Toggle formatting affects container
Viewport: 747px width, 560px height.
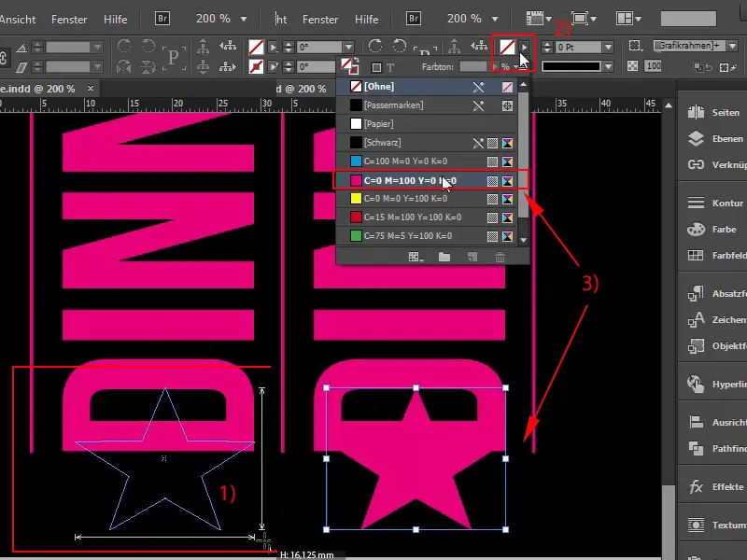tap(376, 67)
